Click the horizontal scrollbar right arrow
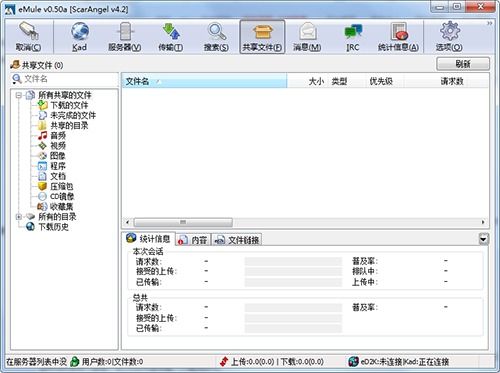Screen dimensions: 500x373 click(483, 222)
